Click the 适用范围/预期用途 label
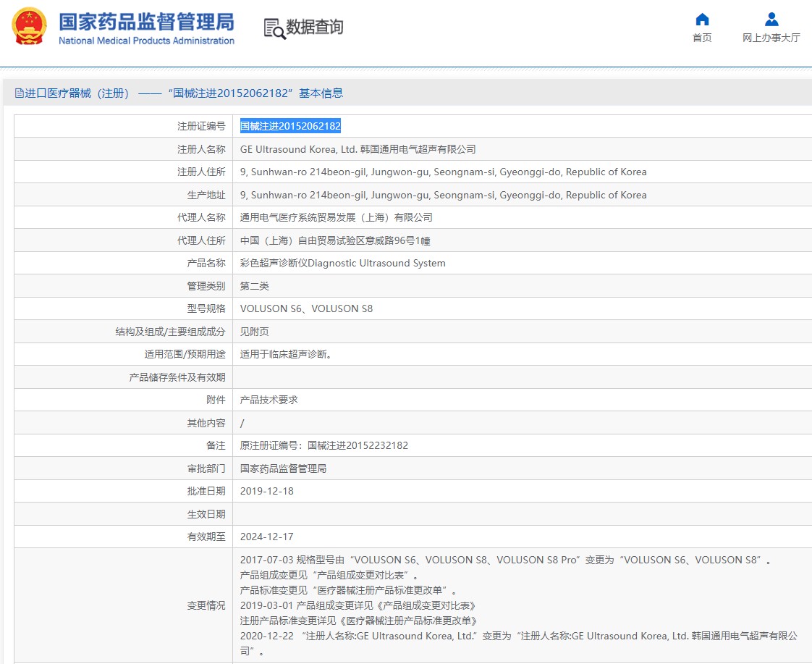The image size is (812, 664). click(185, 354)
